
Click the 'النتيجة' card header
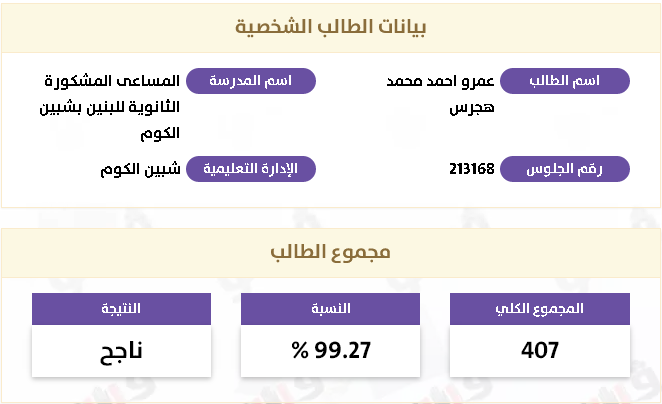pos(122,309)
